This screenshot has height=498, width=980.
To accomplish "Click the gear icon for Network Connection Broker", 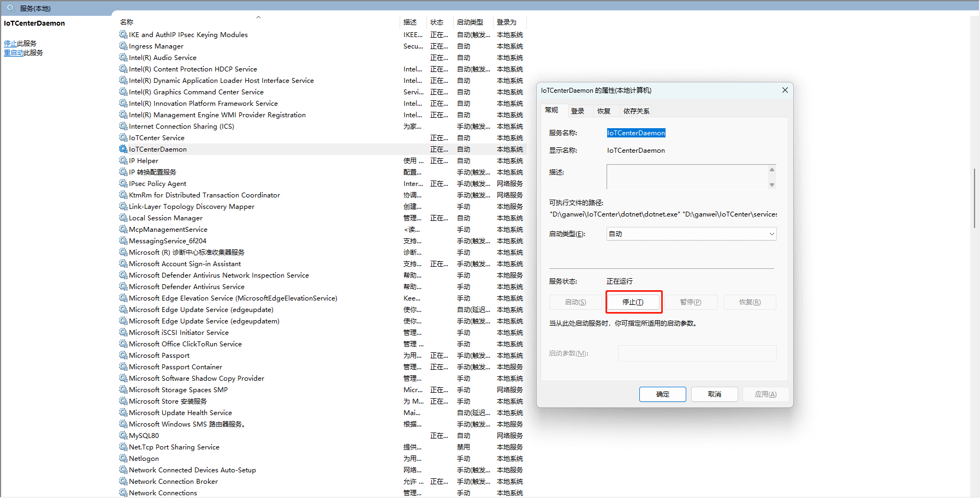I will click(x=123, y=481).
